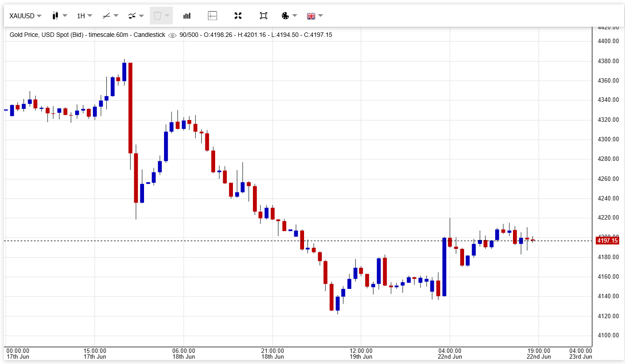Click the fullscreen frame icon
The height and width of the screenshot is (364, 625).
(x=264, y=16)
